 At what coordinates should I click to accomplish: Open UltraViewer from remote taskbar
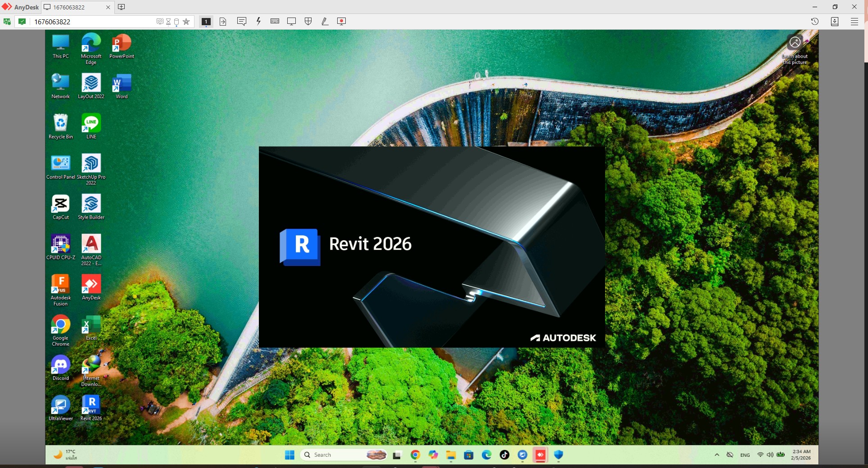click(522, 455)
